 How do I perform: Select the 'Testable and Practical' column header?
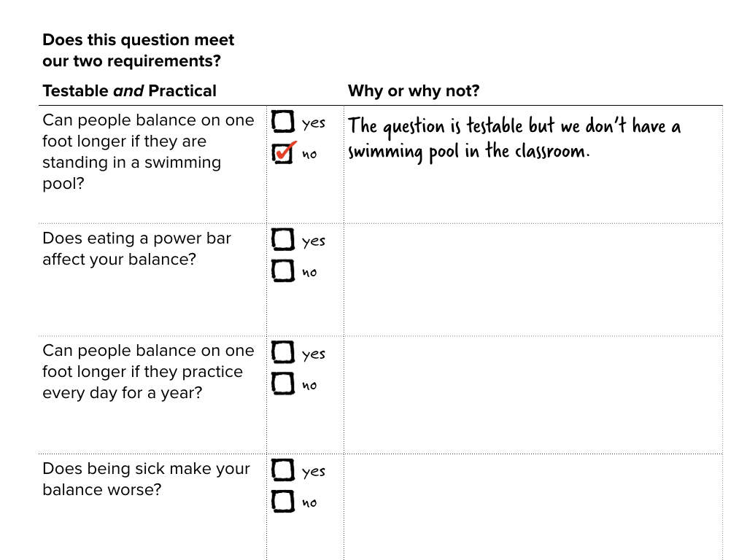point(130,90)
